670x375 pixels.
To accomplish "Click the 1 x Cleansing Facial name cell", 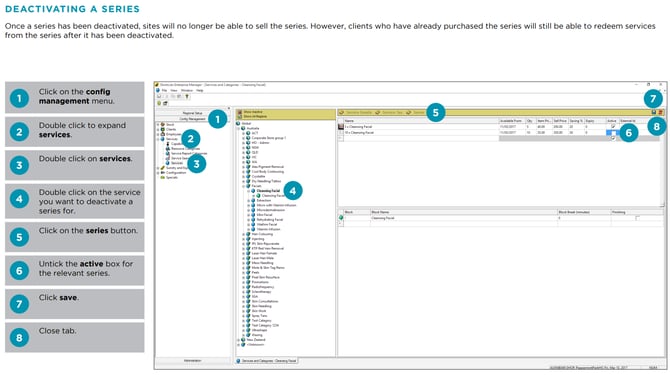I will coord(421,126).
